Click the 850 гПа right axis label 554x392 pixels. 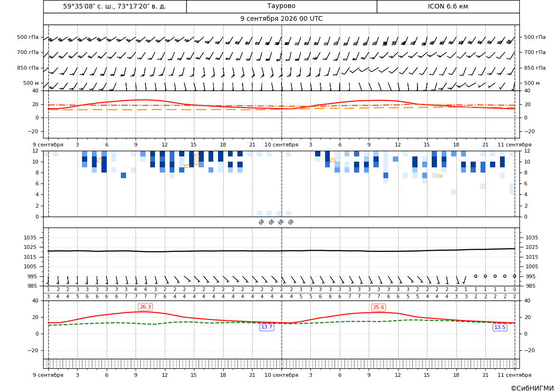[535, 68]
